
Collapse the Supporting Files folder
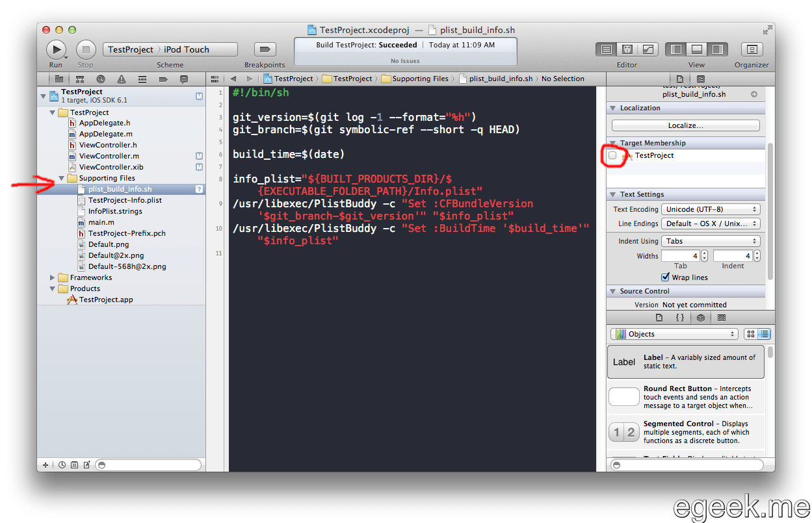[x=61, y=177]
